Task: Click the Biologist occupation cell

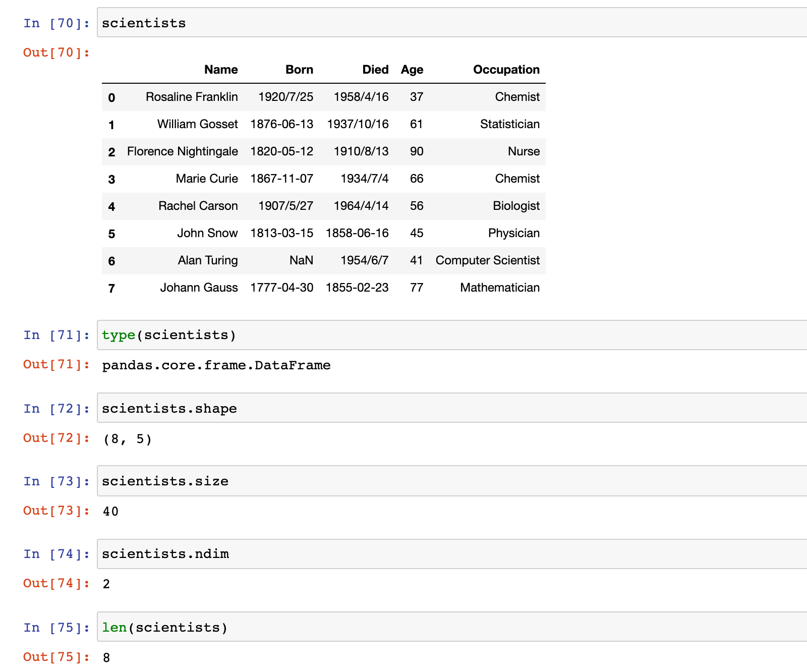Action: point(516,206)
